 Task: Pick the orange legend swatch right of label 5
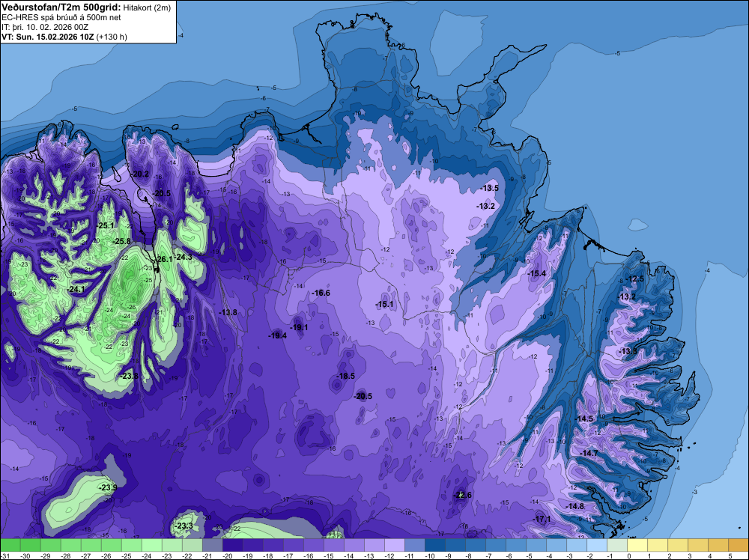coord(739,545)
